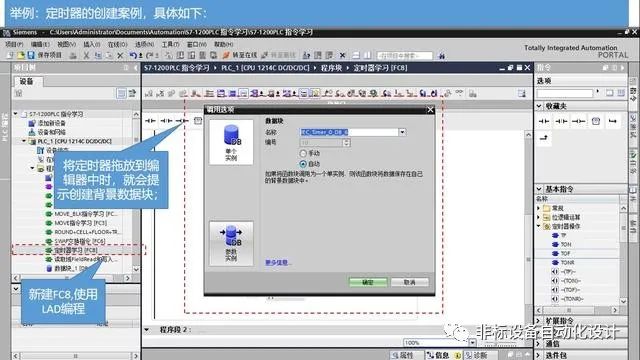Click normally closed contact in favorites panel

(561, 121)
